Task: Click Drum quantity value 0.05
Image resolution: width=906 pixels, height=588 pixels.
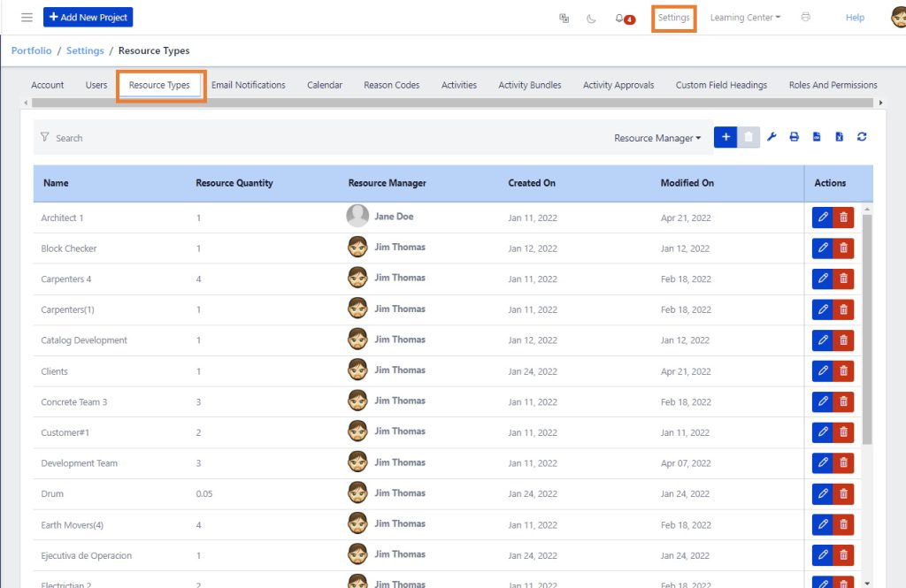Action: 204,494
